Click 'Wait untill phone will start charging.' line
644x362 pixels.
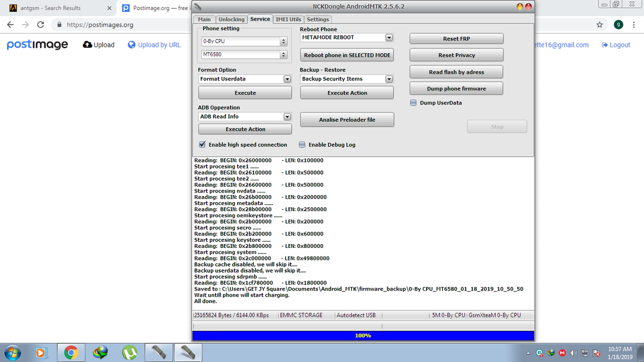click(242, 295)
